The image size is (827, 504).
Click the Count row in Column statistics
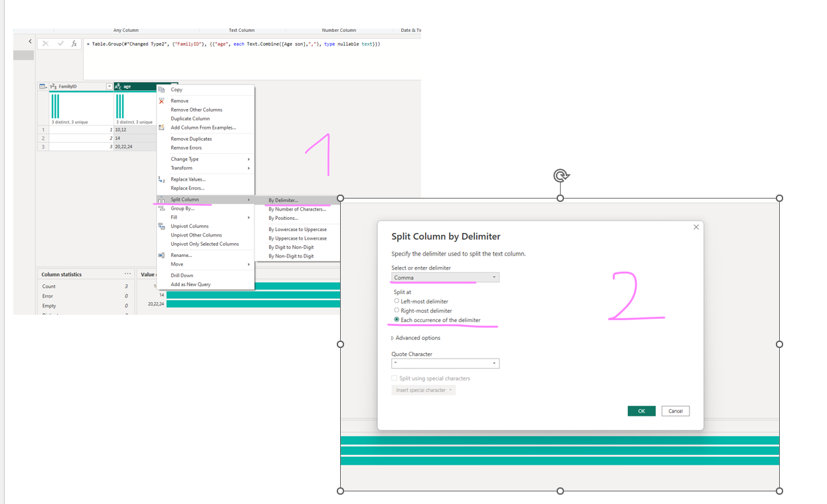pyautogui.click(x=85, y=286)
